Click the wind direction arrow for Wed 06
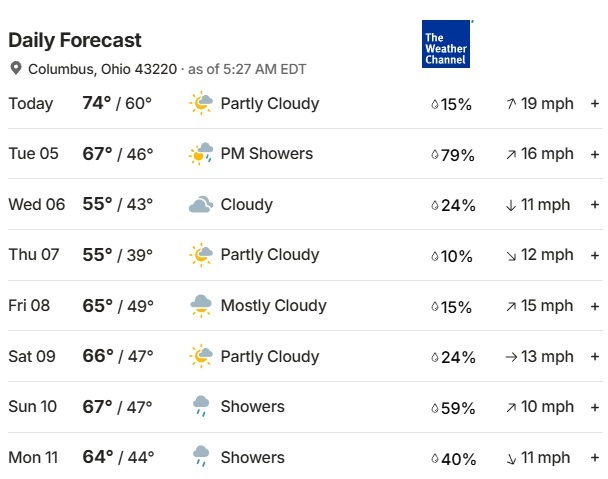The height and width of the screenshot is (479, 608). (x=511, y=205)
